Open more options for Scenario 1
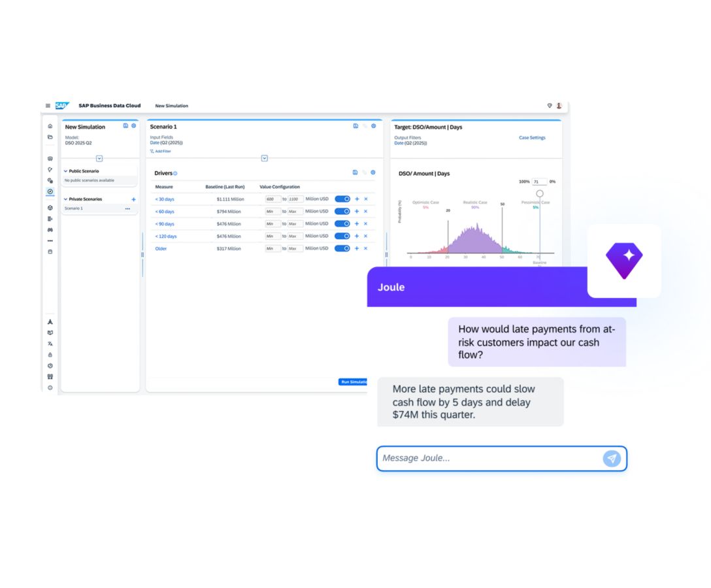The image size is (711, 588). [127, 208]
